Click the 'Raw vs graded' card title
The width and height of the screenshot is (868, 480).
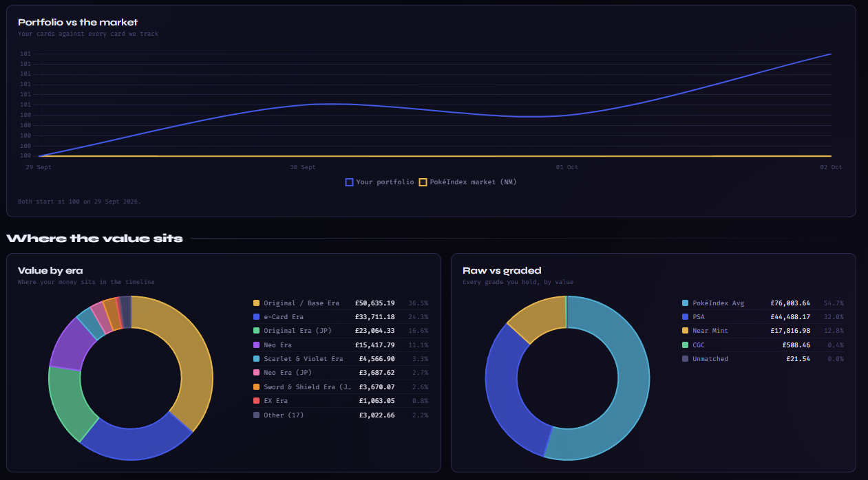coord(502,270)
